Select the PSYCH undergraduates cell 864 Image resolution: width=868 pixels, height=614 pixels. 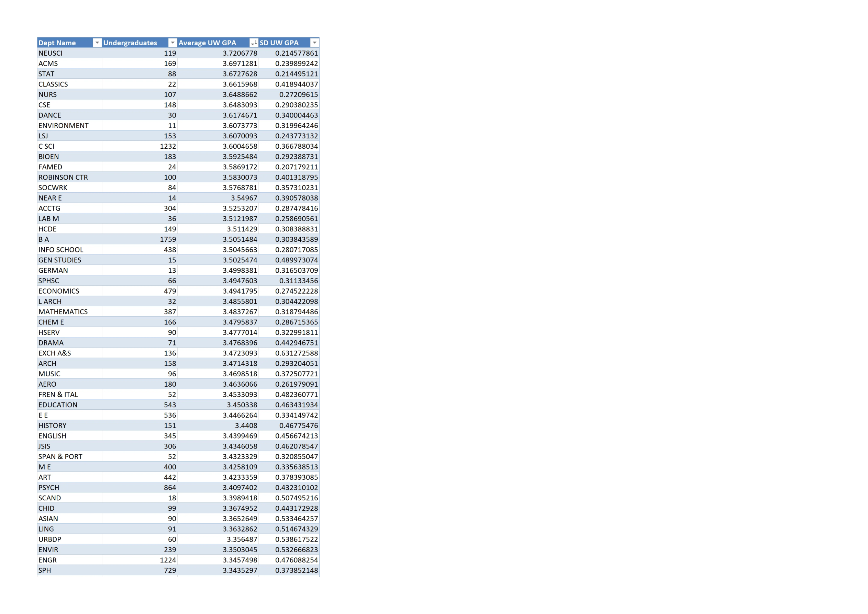[x=170, y=488]
